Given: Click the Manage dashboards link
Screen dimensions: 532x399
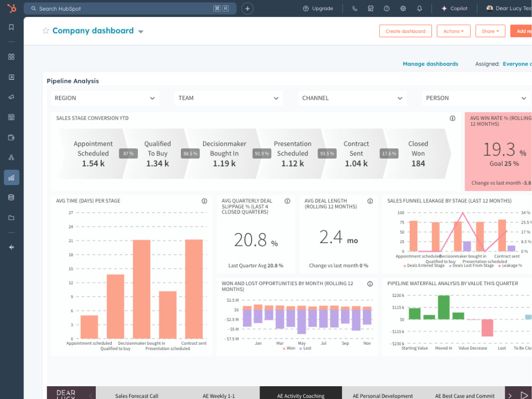Looking at the screenshot, I should click(430, 64).
